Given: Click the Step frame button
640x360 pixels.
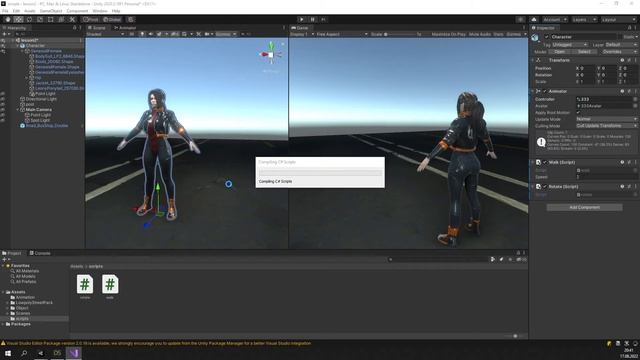Looking at the screenshot, I should pyautogui.click(x=324, y=19).
